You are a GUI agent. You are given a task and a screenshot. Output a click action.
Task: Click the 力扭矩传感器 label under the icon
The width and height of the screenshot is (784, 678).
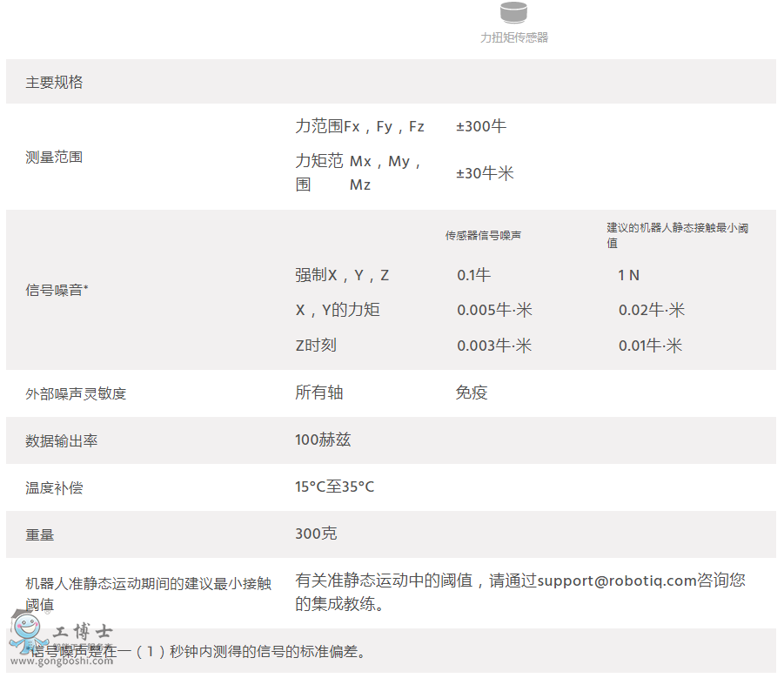pyautogui.click(x=514, y=37)
